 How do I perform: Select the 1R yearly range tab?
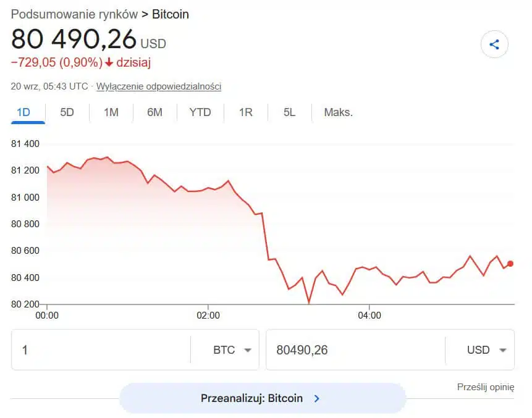click(246, 112)
